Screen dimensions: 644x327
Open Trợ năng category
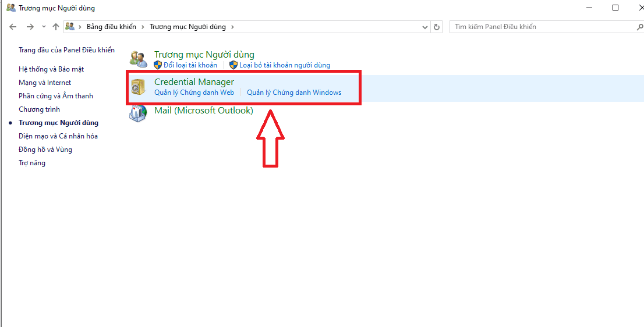point(32,163)
